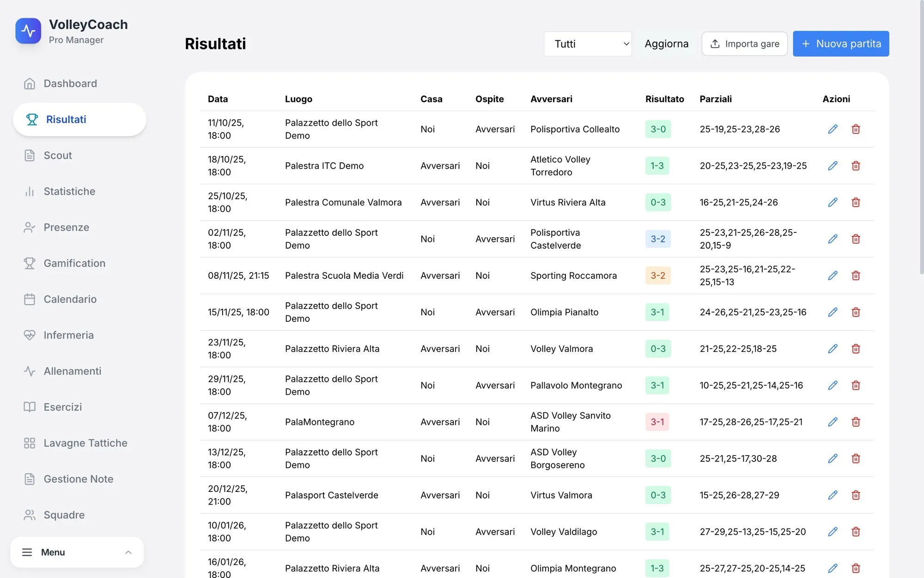Open Statistiche in the sidebar
Screen dimensions: 924x578
pos(79,191)
